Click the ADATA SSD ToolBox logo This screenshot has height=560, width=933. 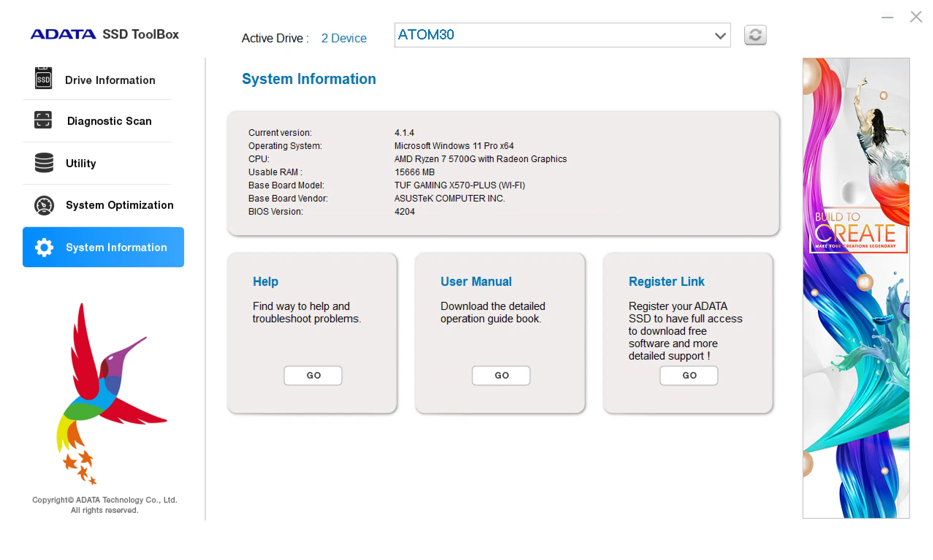[104, 34]
